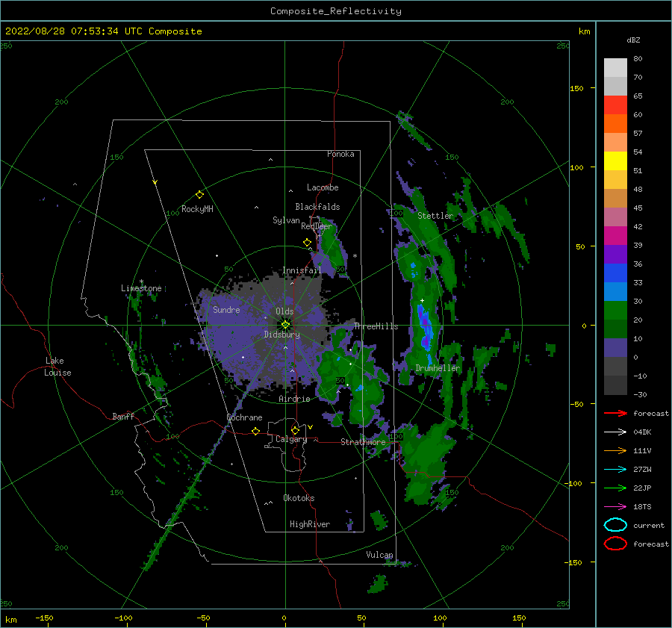
Task: Pick the purple 36-39 dBZ color band
Action: tap(615, 255)
